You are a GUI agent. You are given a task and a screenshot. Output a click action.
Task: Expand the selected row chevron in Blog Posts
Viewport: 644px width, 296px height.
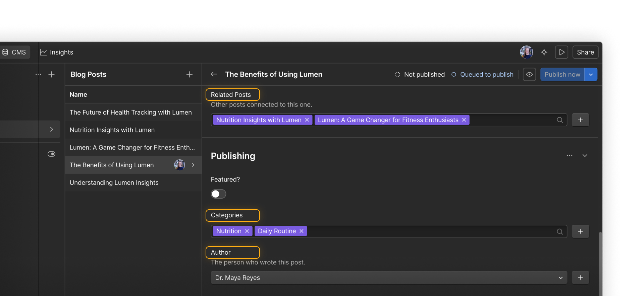click(x=193, y=165)
